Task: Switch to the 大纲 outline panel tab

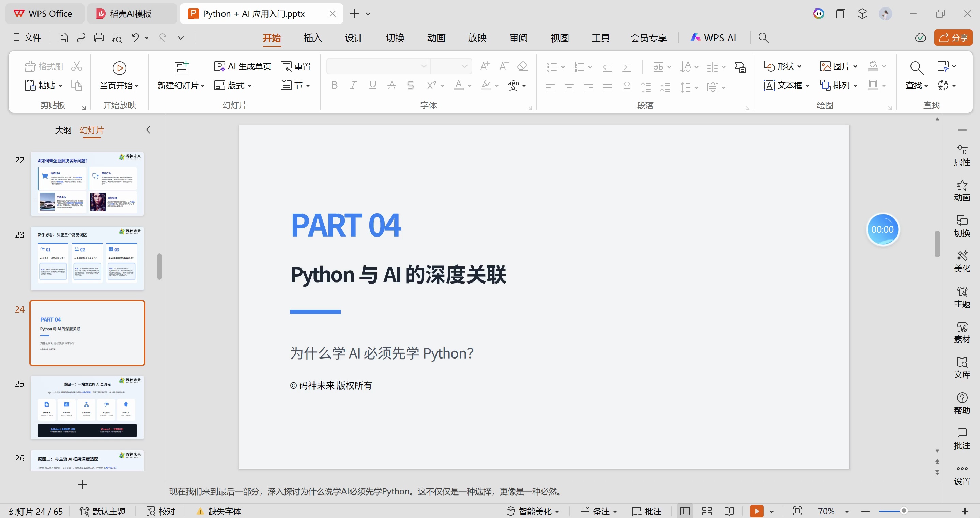Action: (63, 130)
